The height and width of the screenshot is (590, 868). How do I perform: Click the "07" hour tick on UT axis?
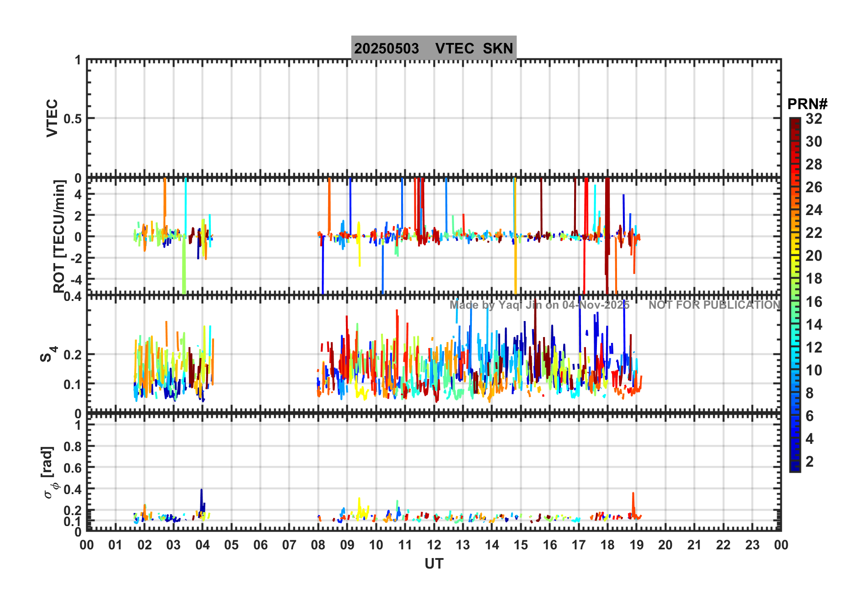point(289,545)
